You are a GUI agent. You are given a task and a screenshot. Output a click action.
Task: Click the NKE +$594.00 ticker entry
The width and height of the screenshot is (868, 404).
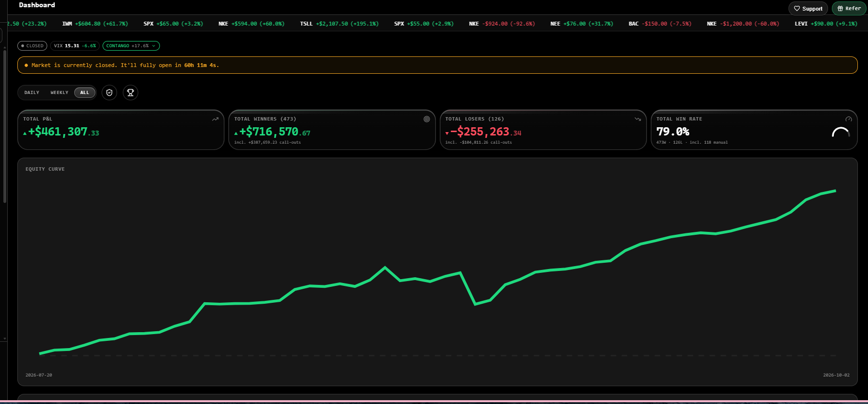[x=251, y=24]
